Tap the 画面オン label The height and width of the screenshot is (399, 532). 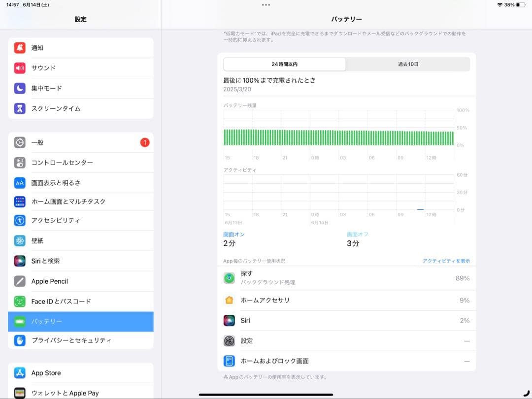click(234, 234)
